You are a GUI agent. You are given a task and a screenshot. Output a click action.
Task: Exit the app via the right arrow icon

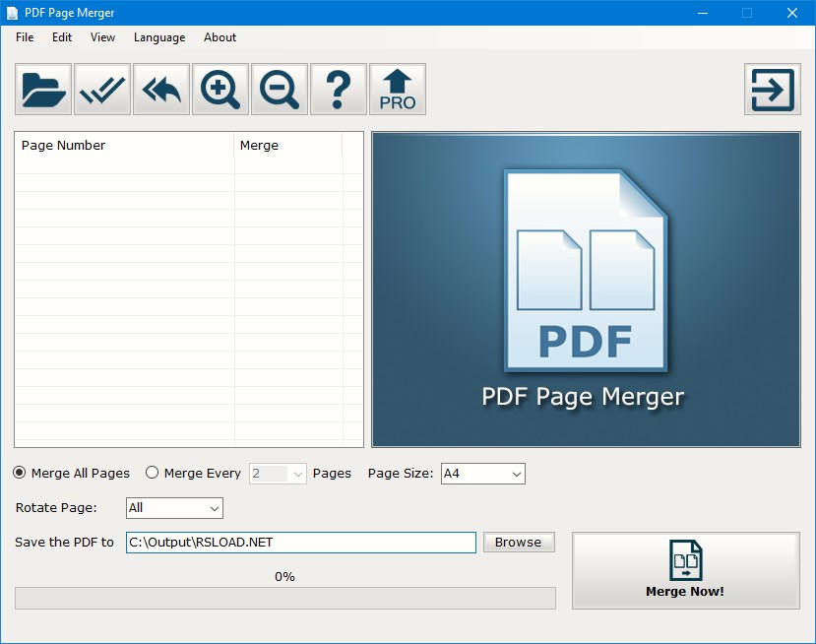772,89
